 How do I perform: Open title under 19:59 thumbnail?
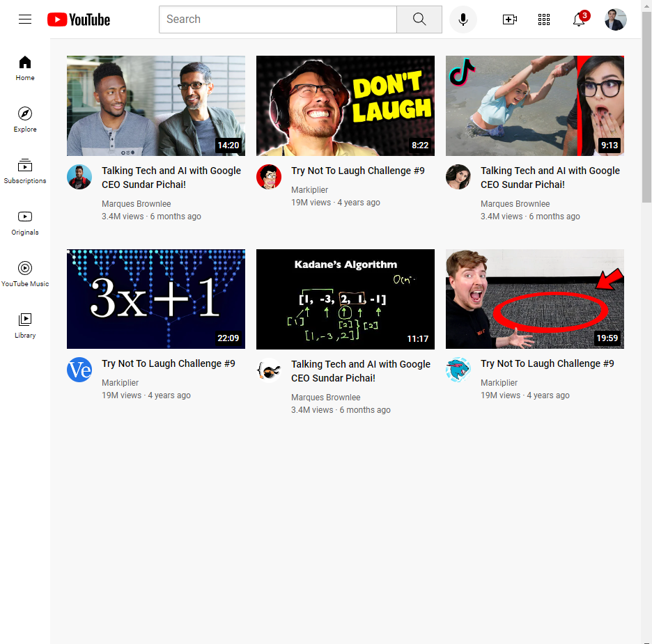[548, 363]
